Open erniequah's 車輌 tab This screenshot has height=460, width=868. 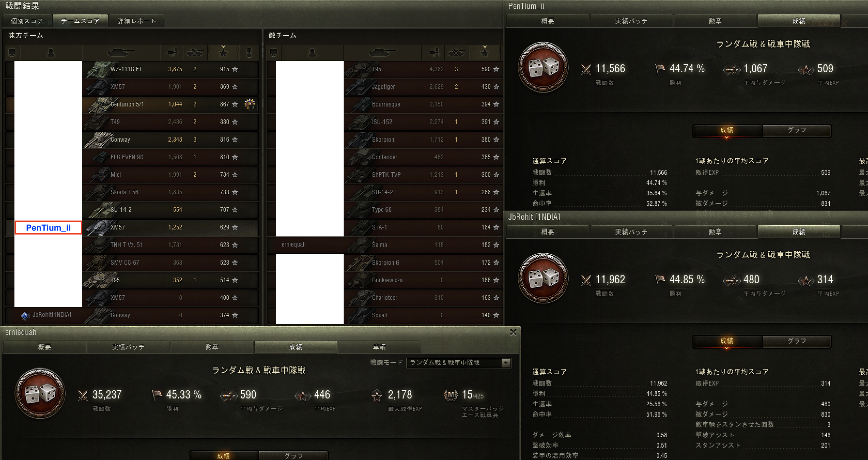(x=379, y=347)
